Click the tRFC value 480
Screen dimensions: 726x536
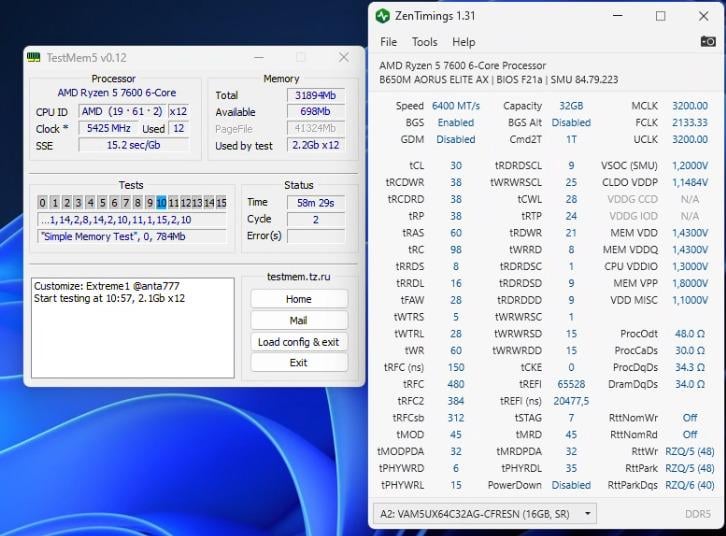(x=456, y=384)
